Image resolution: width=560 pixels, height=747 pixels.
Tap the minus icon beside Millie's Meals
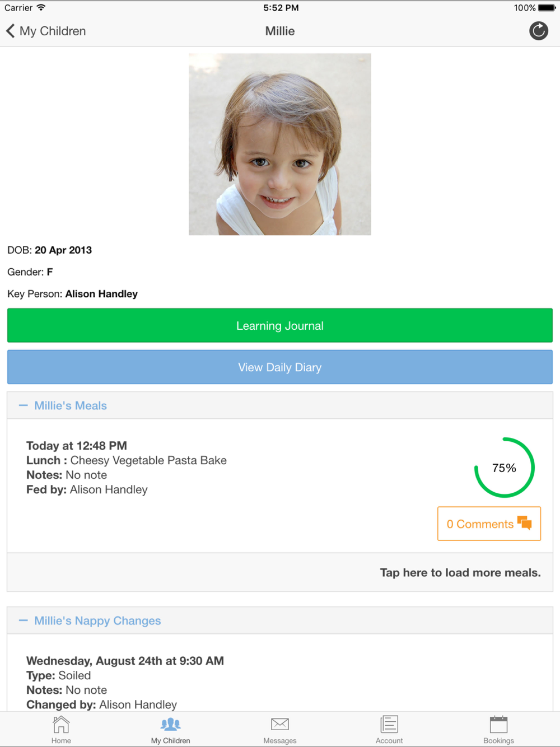[23, 405]
